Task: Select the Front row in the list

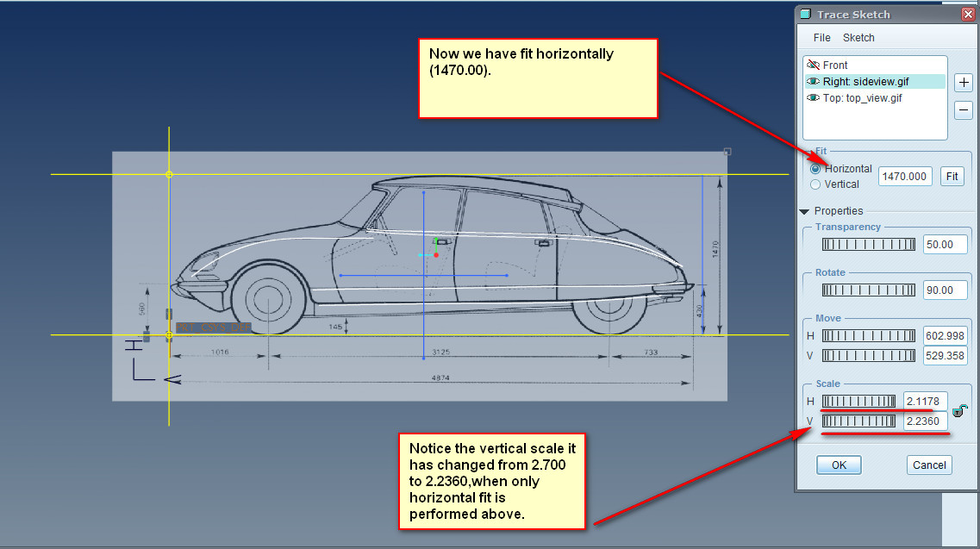Action: tap(875, 65)
